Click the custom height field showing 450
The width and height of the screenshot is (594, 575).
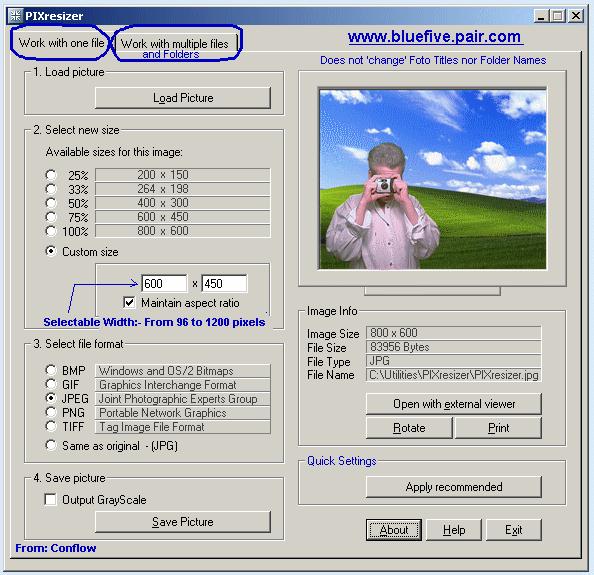pos(224,283)
